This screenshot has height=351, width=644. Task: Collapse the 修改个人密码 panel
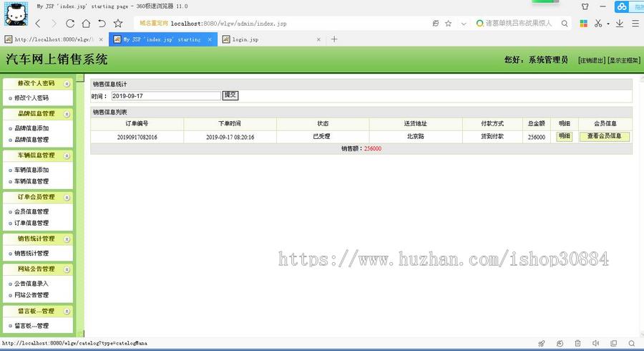click(x=67, y=84)
